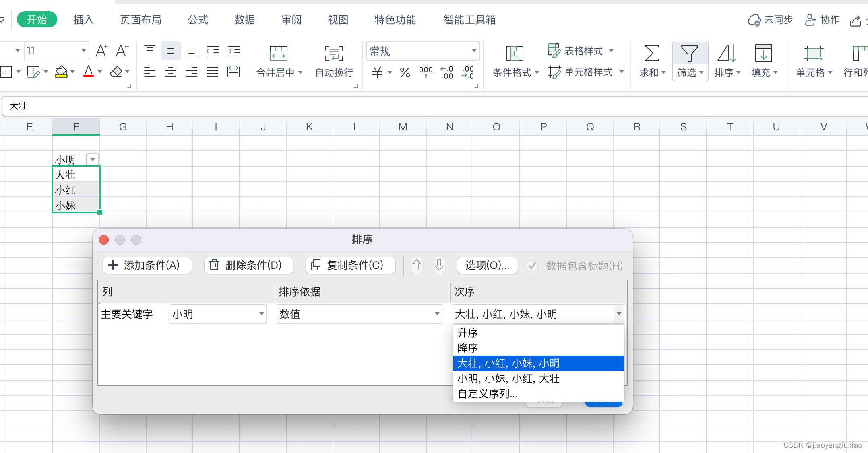Click 未同步 cloud sync status
868x453 pixels.
pos(770,20)
